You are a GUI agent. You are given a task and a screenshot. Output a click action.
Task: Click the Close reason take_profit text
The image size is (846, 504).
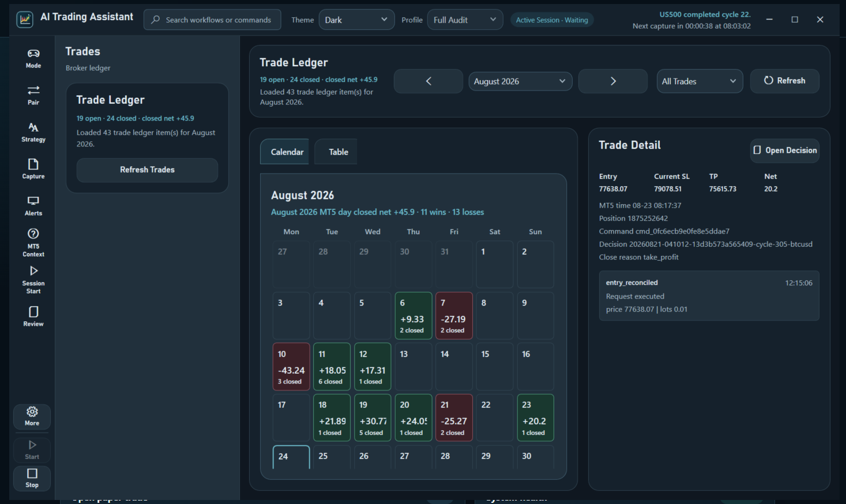coord(638,257)
